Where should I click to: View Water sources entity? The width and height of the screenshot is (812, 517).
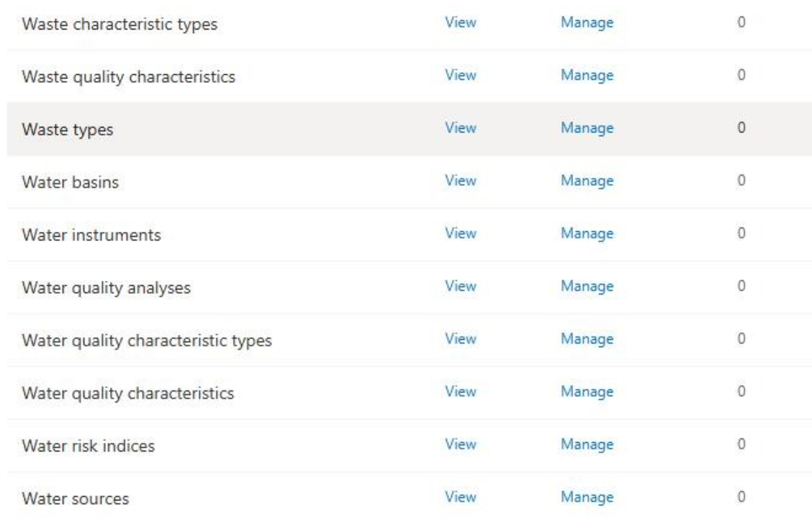pyautogui.click(x=461, y=497)
